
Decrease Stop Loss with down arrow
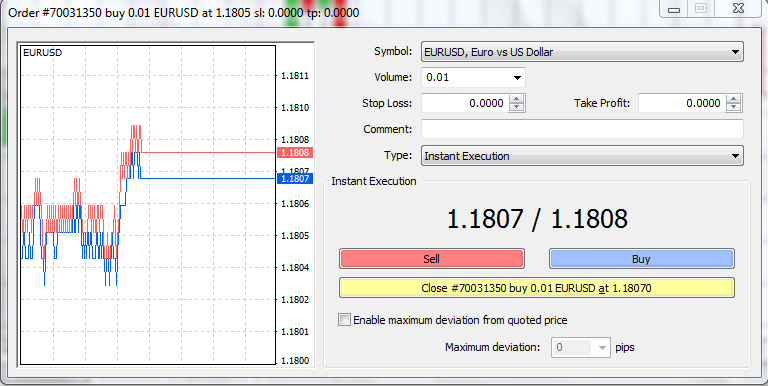tap(517, 107)
